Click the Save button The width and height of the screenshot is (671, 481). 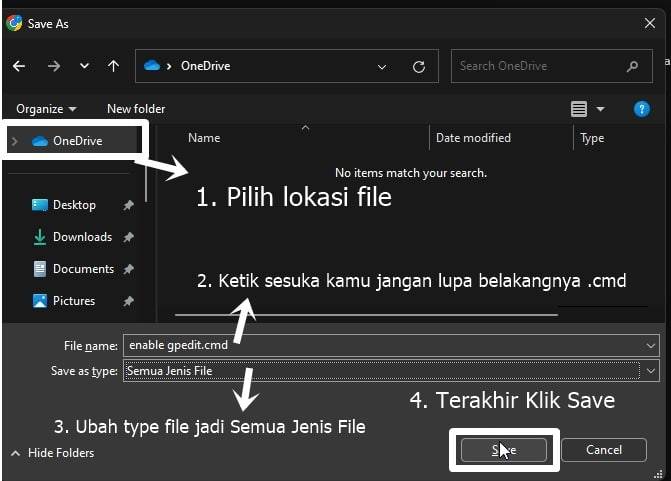(504, 450)
